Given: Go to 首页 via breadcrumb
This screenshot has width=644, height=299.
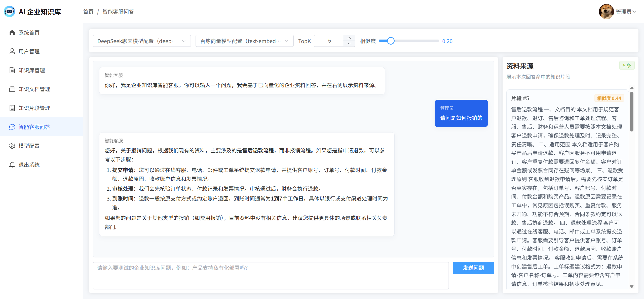Looking at the screenshot, I should [88, 12].
